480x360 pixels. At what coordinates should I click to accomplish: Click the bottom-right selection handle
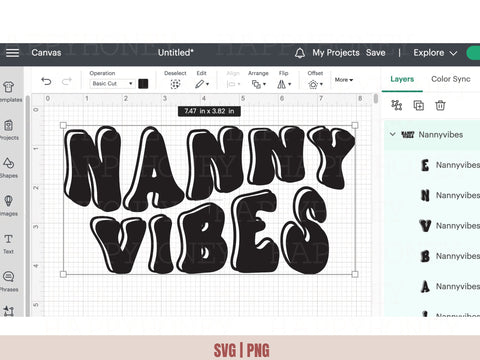coord(355,274)
